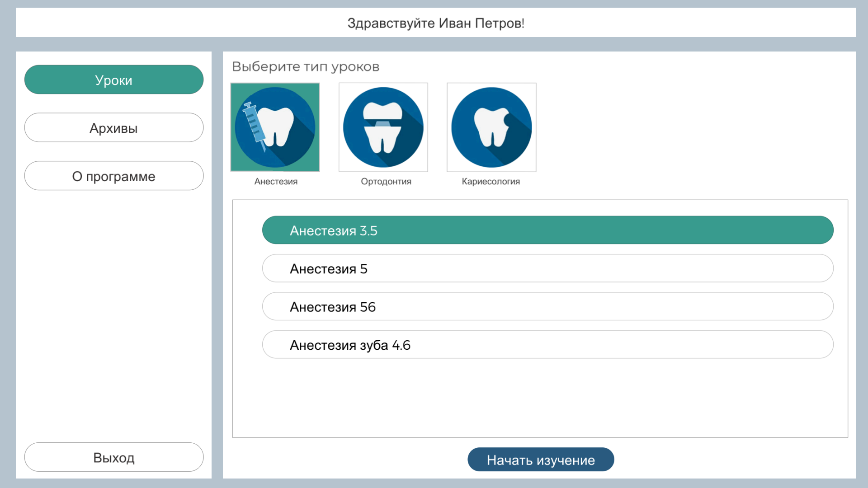Viewport: 868px width, 488px height.
Task: Select the Ортодонтия crown tooth icon
Action: 383,127
